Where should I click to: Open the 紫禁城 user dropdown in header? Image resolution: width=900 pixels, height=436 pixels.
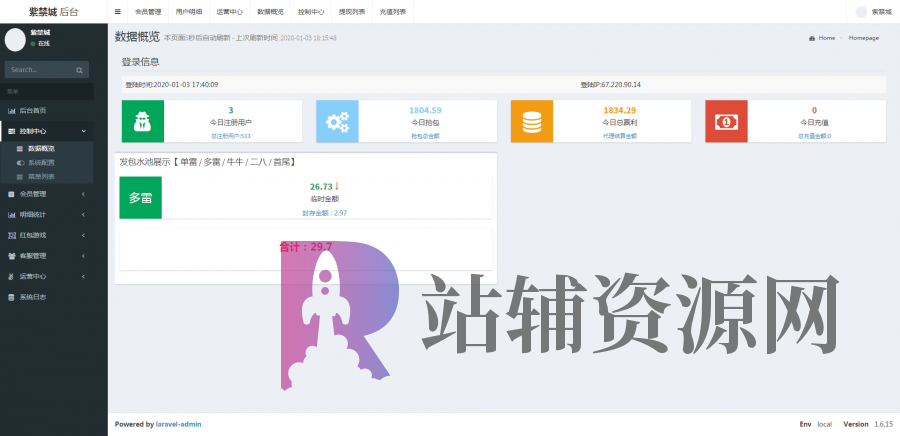pos(875,11)
